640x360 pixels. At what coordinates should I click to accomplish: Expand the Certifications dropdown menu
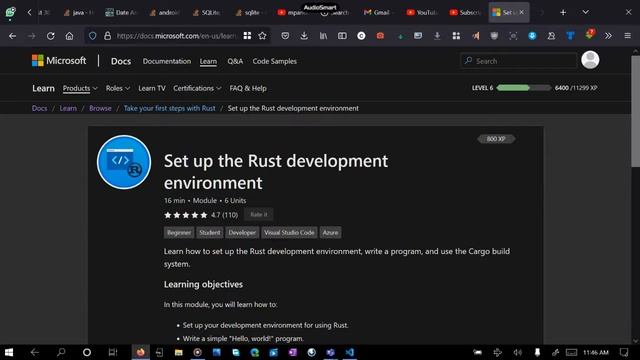click(197, 88)
